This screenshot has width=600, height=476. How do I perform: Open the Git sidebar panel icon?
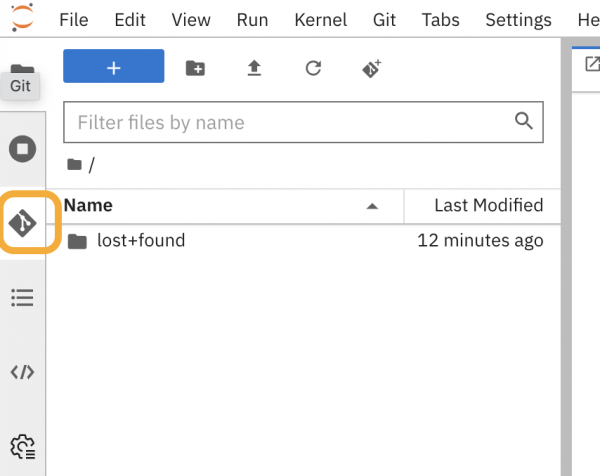[23, 223]
